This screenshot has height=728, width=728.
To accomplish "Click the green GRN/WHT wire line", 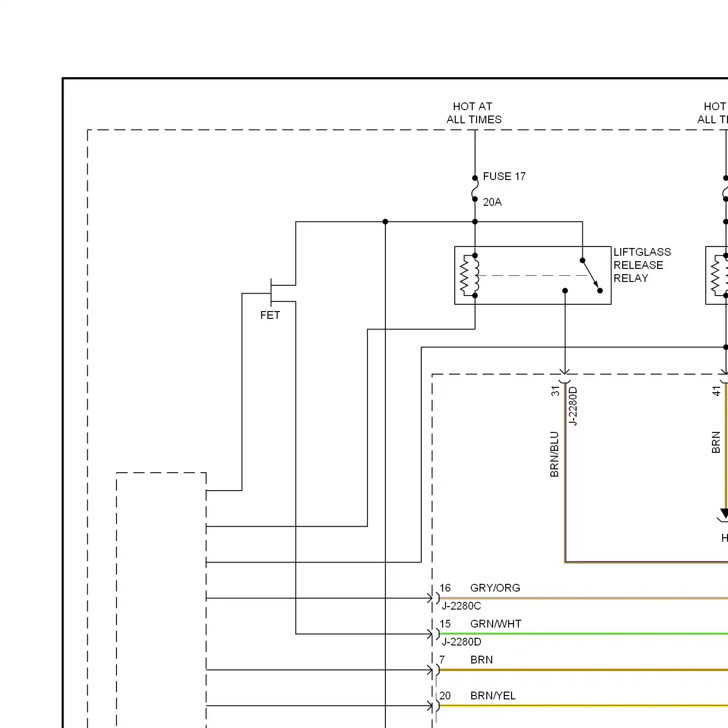I will click(583, 634).
